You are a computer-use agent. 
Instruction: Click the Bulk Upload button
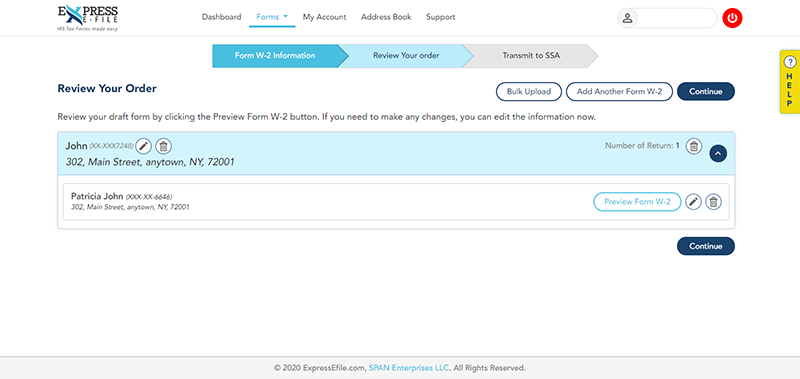[529, 92]
